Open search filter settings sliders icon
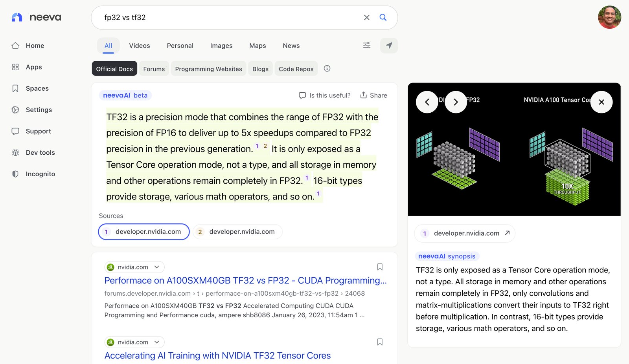The height and width of the screenshot is (364, 629). click(367, 46)
